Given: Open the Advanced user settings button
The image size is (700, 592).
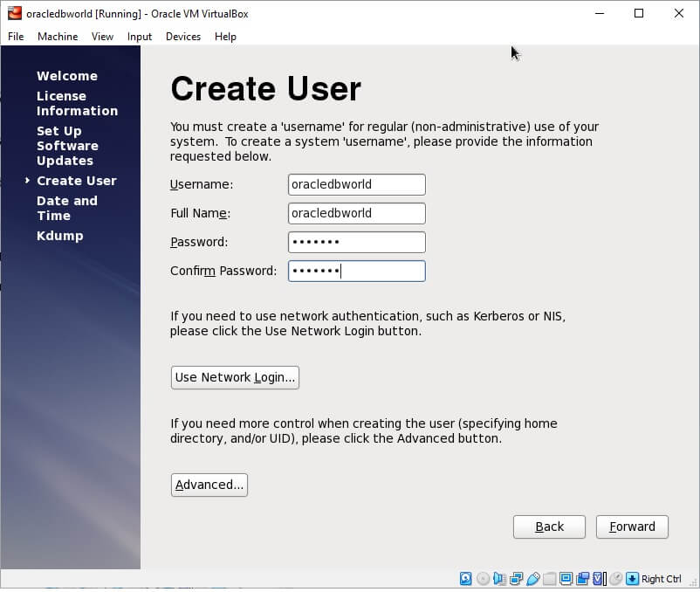Looking at the screenshot, I should (209, 485).
